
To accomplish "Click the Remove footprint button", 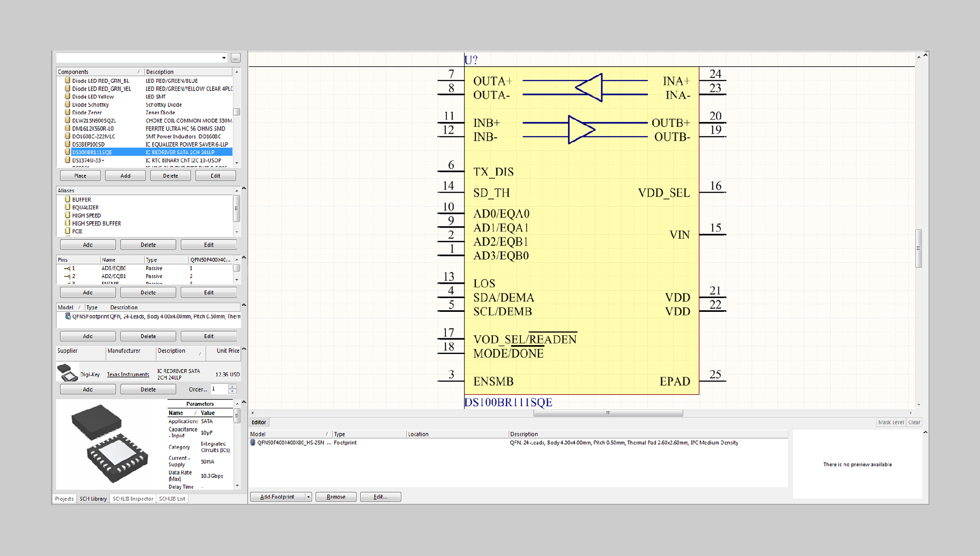I will tap(336, 496).
